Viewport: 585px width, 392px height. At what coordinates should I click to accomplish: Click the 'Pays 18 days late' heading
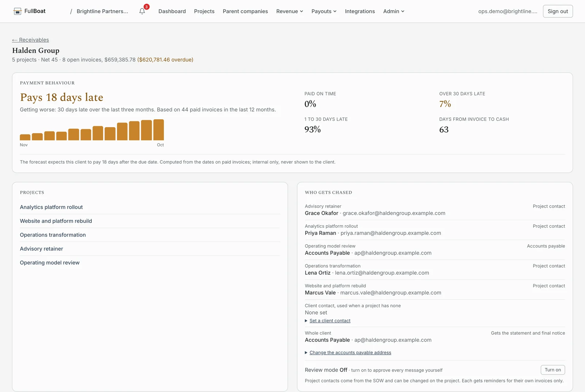coord(61,97)
